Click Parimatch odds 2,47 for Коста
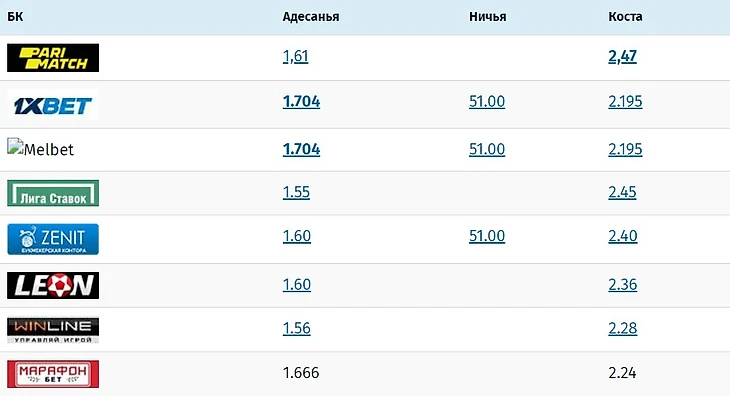The image size is (730, 408). tap(622, 56)
